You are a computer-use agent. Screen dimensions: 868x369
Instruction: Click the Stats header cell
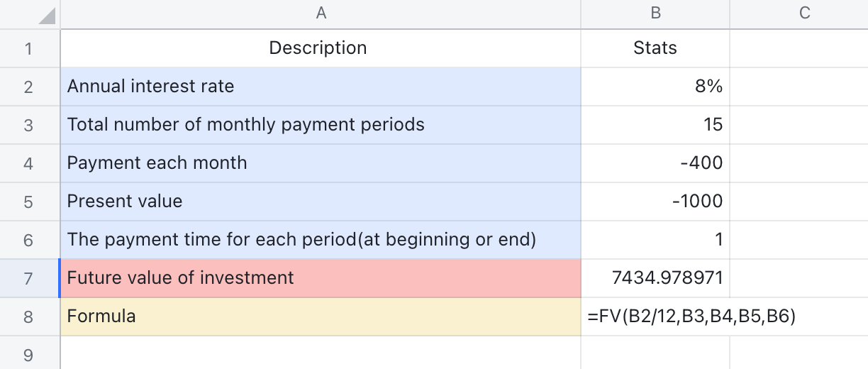655,48
